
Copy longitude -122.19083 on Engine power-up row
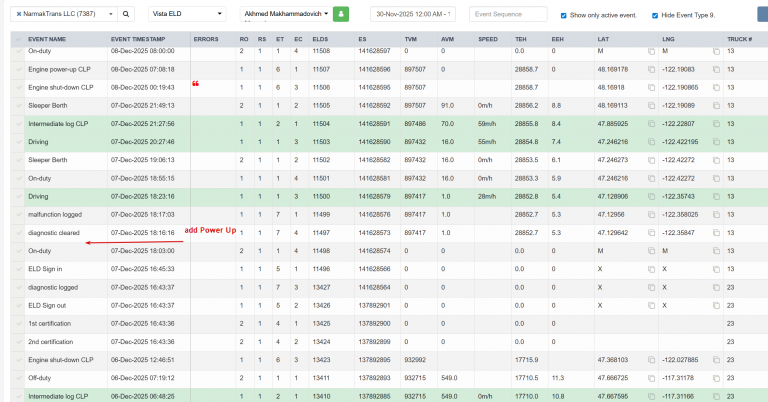click(716, 70)
